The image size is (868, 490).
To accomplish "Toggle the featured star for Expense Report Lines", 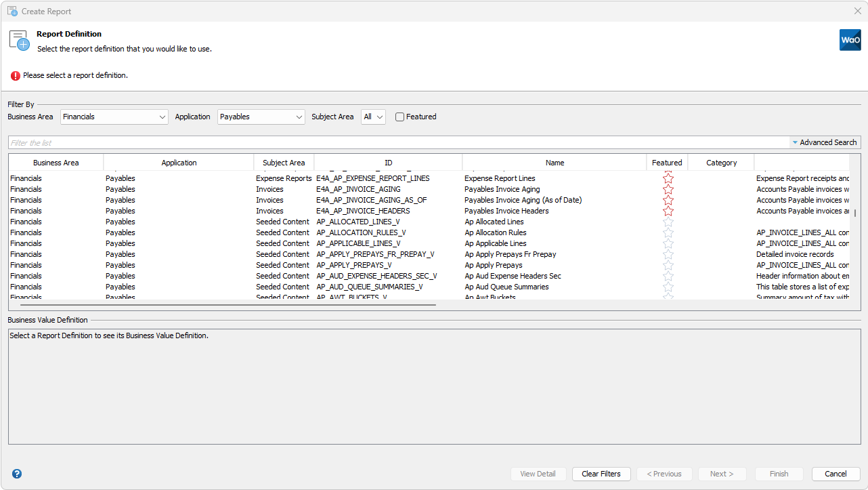I will 668,178.
